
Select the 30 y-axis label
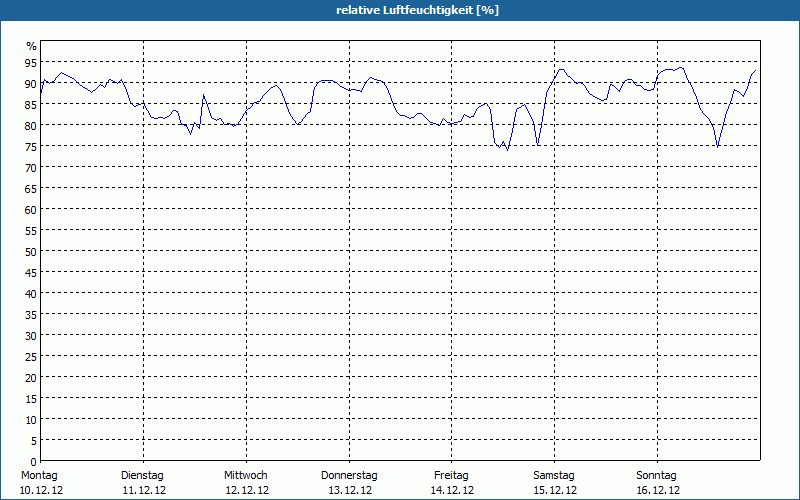31,336
